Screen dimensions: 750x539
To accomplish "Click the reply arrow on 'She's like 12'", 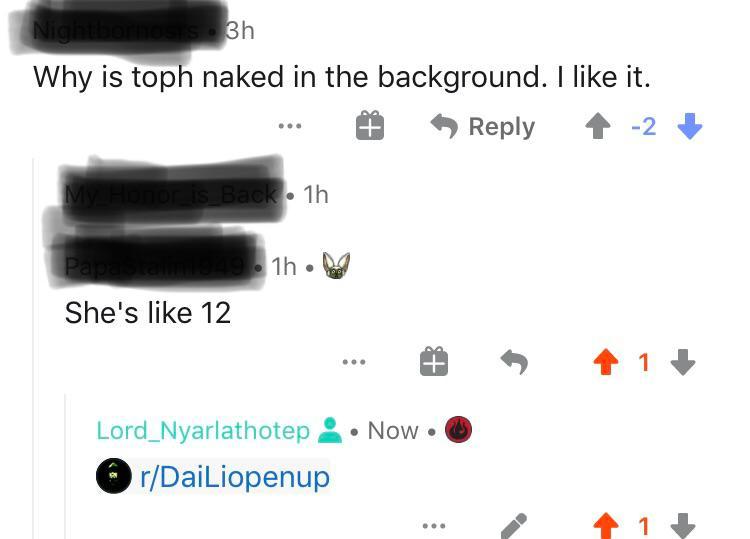I will (514, 362).
